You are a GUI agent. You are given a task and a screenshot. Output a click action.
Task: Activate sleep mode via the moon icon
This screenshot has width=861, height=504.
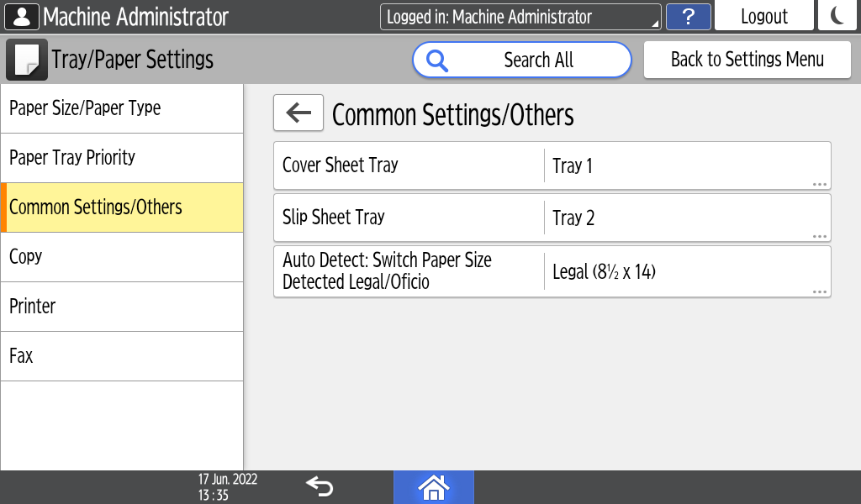tap(837, 17)
